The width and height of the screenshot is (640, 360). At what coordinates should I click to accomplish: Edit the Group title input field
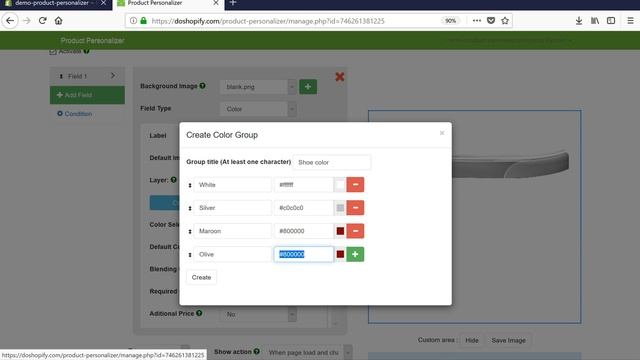pyautogui.click(x=332, y=162)
